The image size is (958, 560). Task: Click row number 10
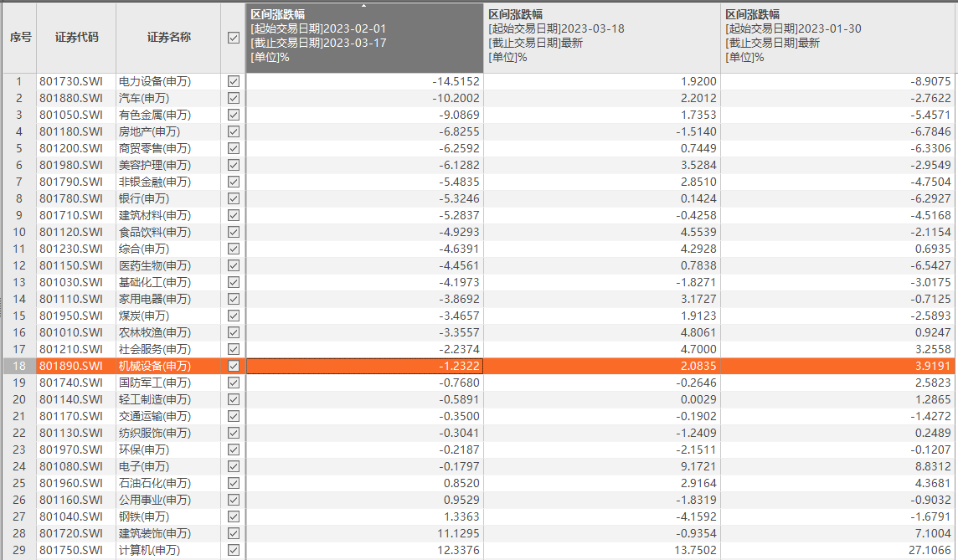[19, 232]
